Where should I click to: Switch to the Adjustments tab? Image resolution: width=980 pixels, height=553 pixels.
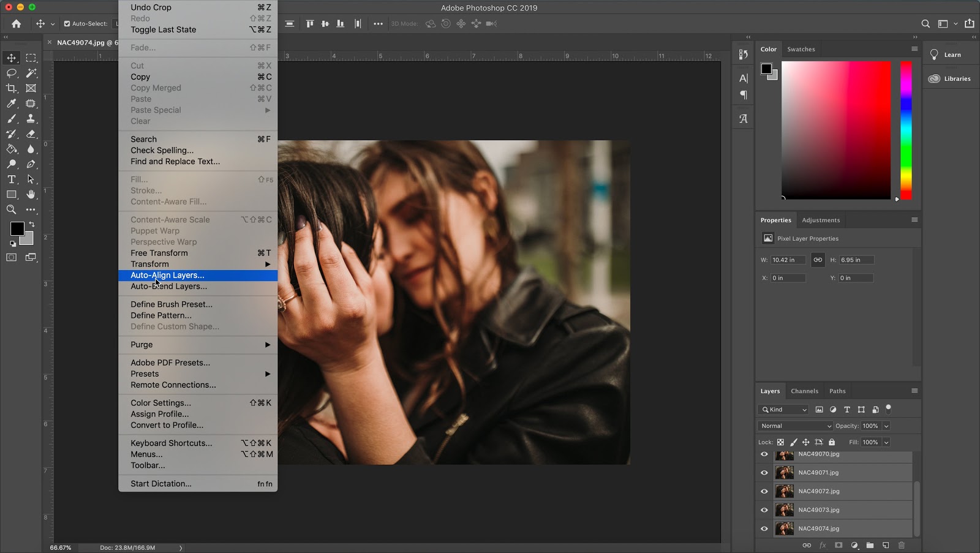click(821, 220)
